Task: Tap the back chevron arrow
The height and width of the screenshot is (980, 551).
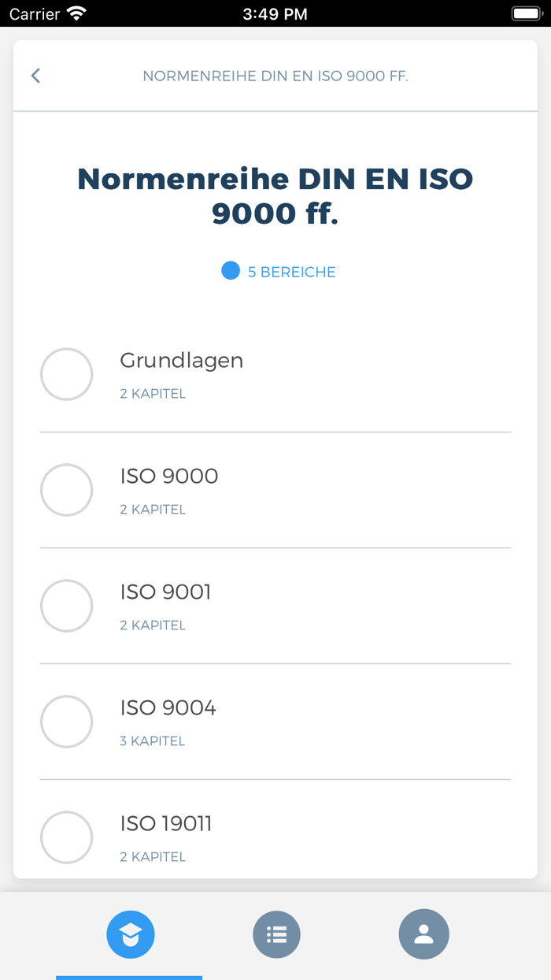Action: tap(35, 76)
